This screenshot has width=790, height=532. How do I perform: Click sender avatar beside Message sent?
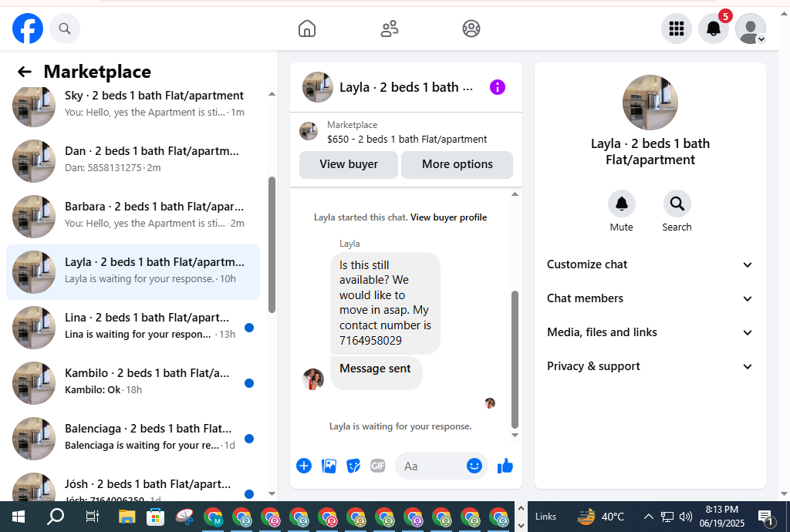pos(313,379)
